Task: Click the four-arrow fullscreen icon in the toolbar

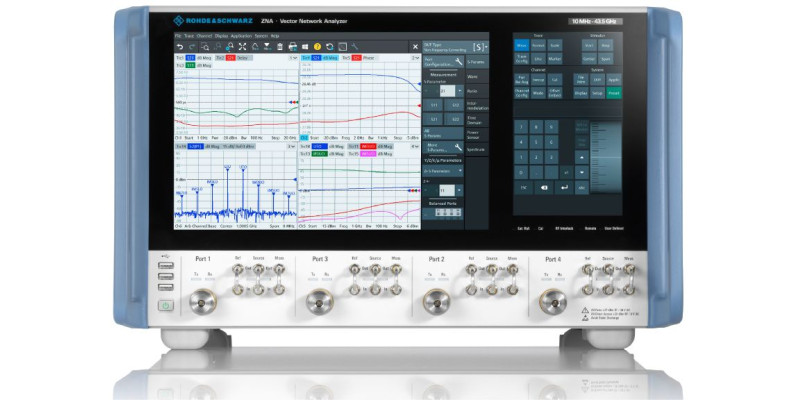Action: (x=242, y=46)
